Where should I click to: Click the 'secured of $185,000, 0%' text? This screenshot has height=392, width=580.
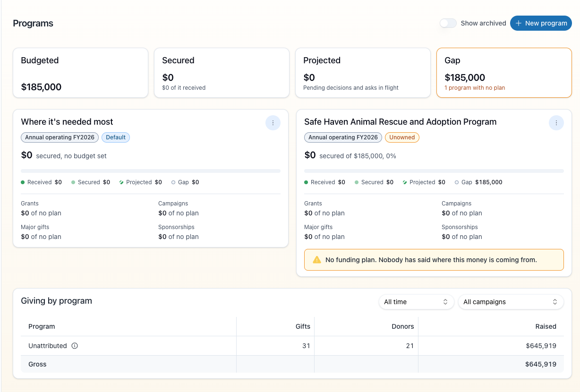pyautogui.click(x=358, y=156)
